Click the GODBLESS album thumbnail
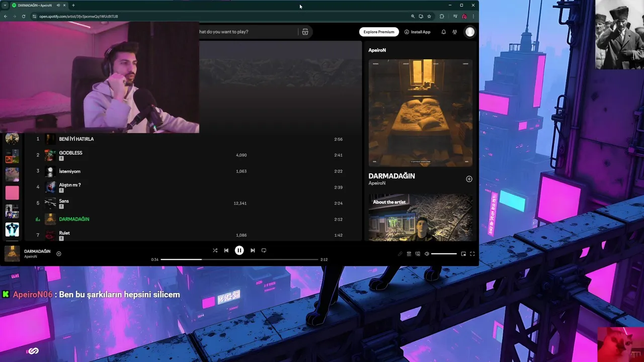644x362 pixels. pos(50,155)
